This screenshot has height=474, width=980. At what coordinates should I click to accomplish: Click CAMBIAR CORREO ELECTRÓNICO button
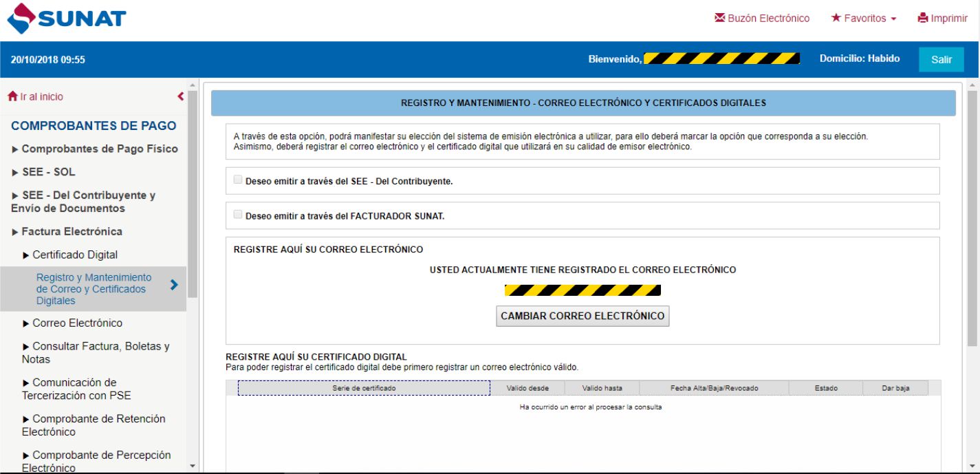click(x=582, y=316)
